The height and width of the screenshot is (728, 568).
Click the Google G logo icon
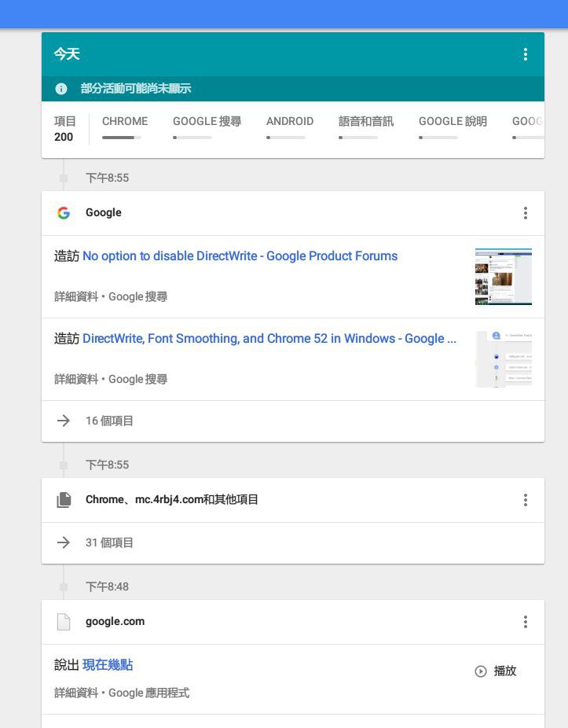click(x=64, y=213)
